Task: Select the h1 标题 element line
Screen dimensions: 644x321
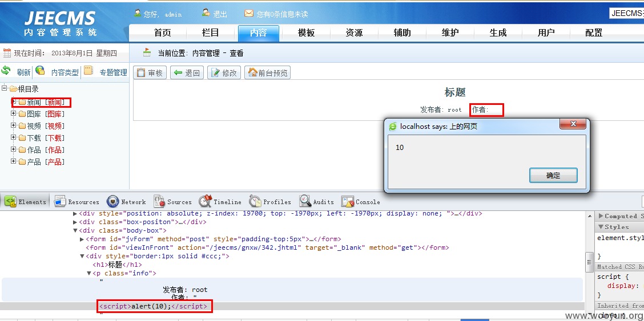Action: (118, 265)
